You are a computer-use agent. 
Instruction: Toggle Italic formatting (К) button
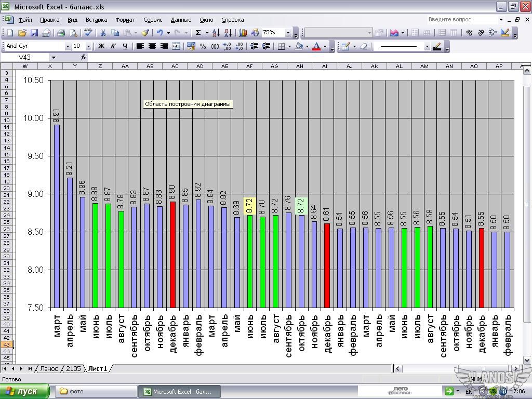coord(113,46)
